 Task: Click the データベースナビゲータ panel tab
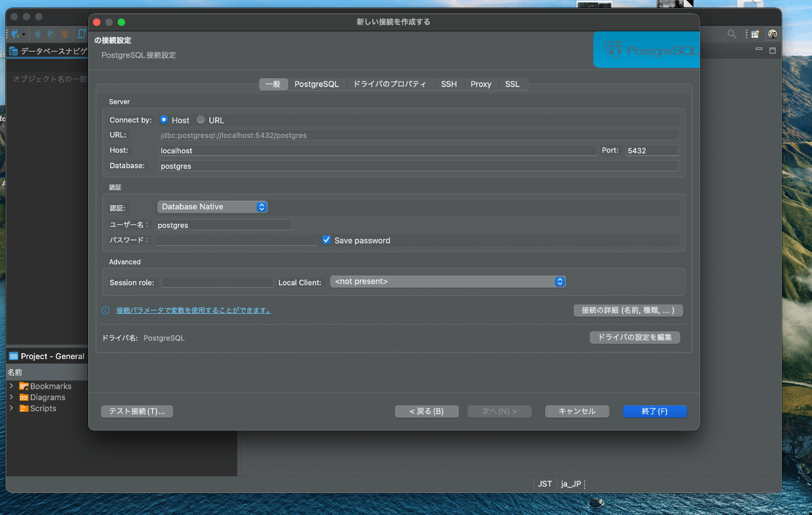click(48, 51)
